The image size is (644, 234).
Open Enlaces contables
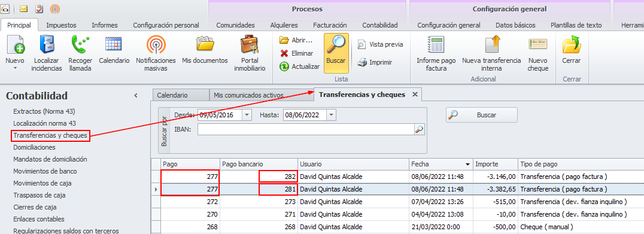coord(39,219)
